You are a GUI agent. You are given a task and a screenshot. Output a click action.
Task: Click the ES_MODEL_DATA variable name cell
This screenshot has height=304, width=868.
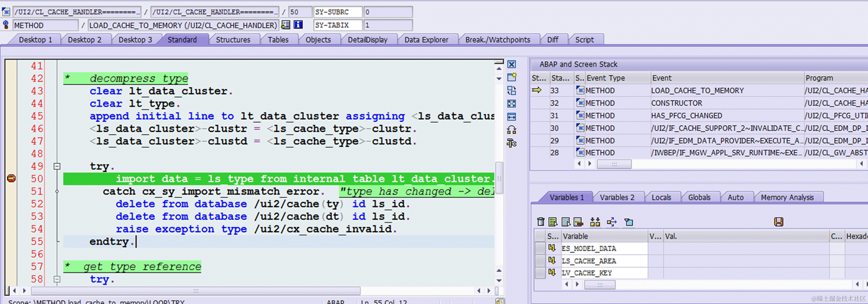(604, 248)
